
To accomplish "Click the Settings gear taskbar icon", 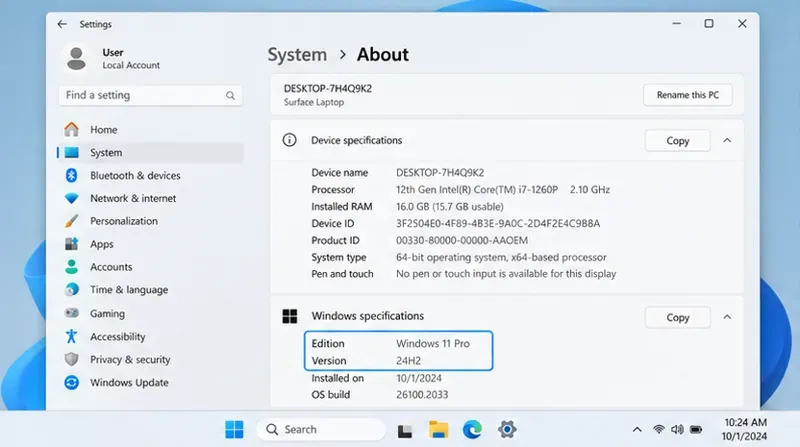I will coord(507,430).
